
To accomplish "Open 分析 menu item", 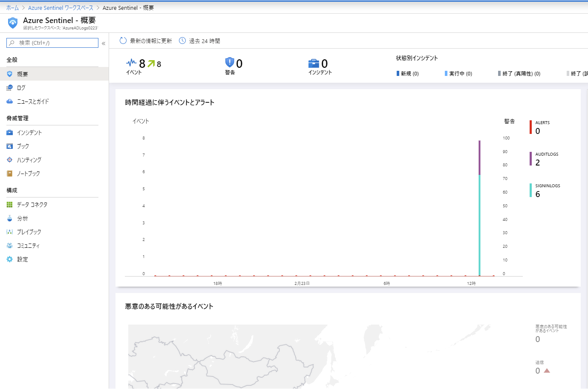I will tap(54, 218).
